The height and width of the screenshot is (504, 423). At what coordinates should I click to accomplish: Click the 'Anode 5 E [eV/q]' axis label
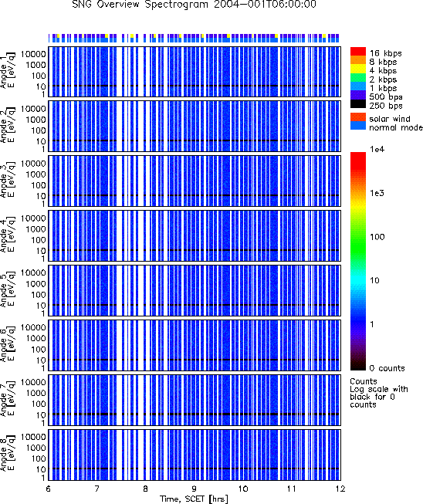point(8,290)
